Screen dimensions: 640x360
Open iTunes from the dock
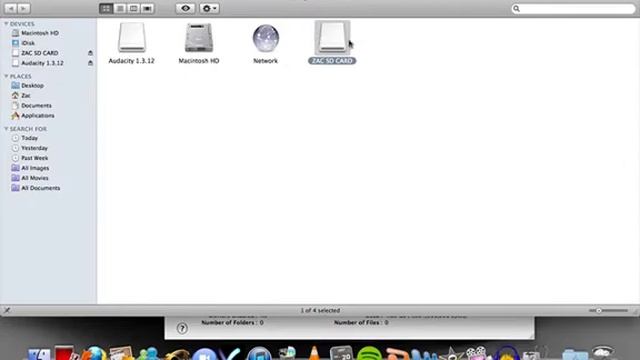click(x=259, y=353)
